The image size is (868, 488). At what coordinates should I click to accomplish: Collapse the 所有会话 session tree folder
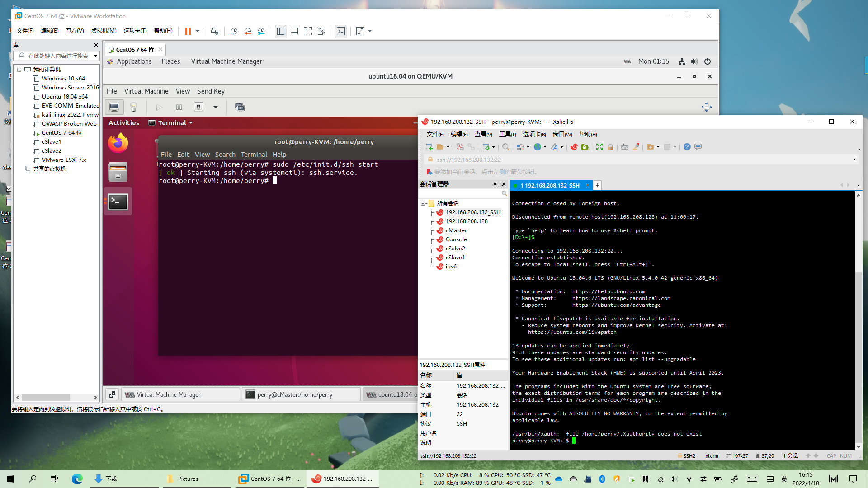tap(423, 203)
